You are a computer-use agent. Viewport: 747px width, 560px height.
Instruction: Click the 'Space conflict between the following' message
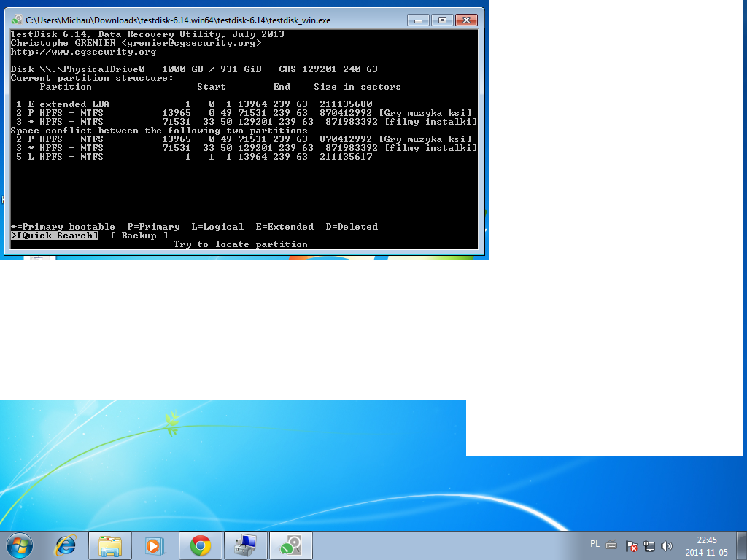click(159, 130)
